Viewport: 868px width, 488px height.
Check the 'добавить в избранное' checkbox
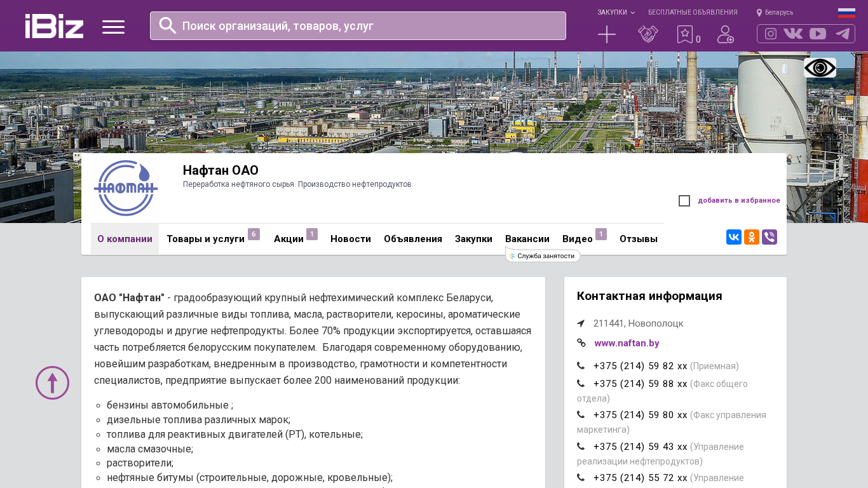[x=684, y=201]
